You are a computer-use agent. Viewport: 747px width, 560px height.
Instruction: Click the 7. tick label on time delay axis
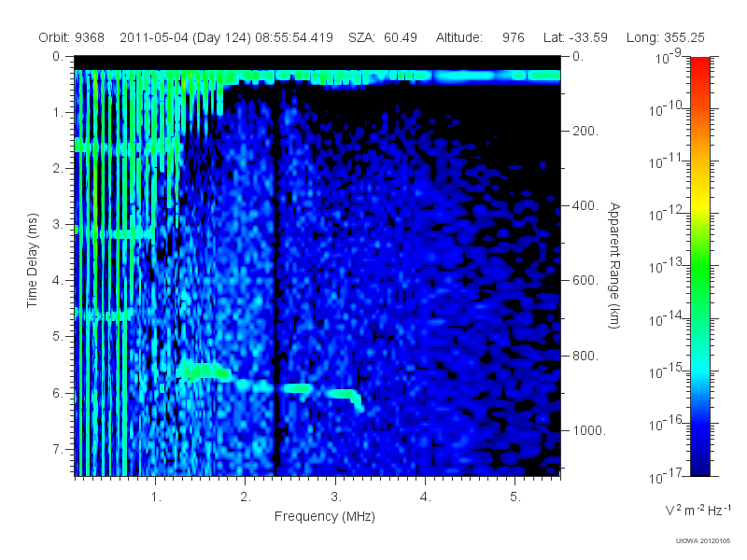click(58, 449)
